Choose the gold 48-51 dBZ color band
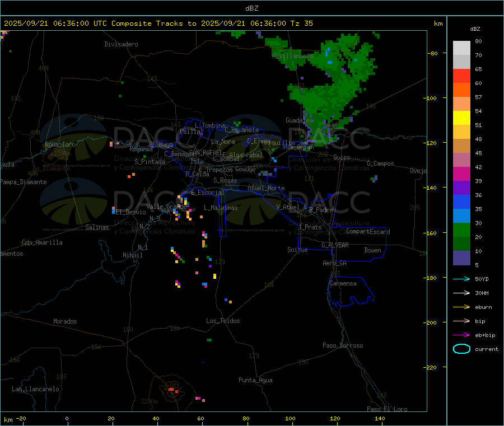This screenshot has width=504, height=426. pos(461,132)
